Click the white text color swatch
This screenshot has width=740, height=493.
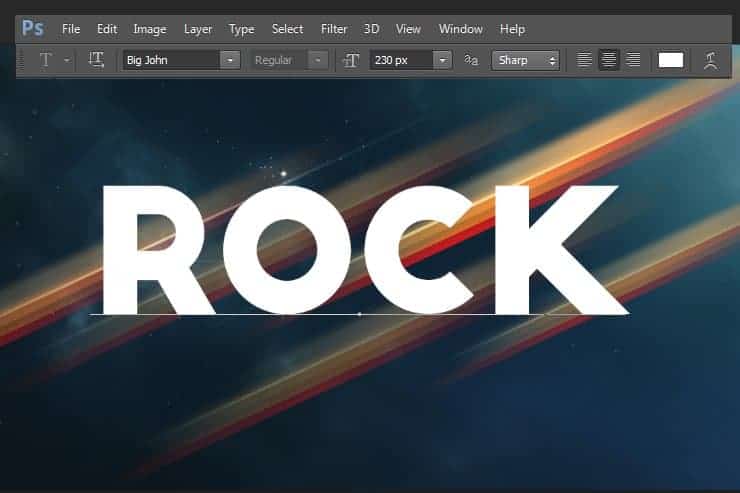[671, 60]
